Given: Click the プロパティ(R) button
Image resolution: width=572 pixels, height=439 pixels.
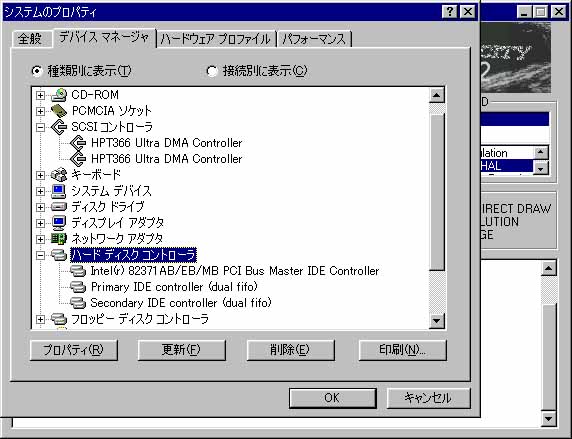Looking at the screenshot, I should [x=74, y=350].
